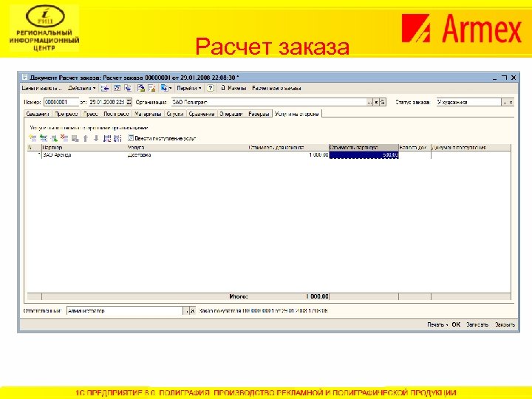Confirm the document with OK
This screenshot has height=399, width=532.
tap(456, 324)
